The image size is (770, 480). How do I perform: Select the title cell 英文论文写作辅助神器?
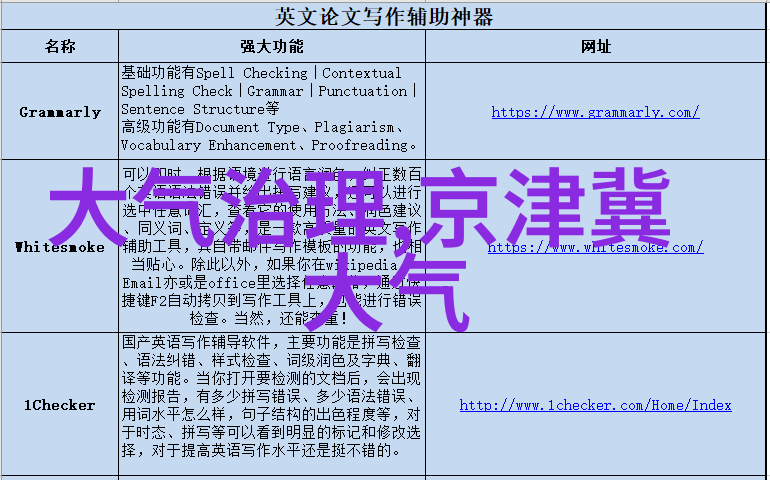point(384,16)
